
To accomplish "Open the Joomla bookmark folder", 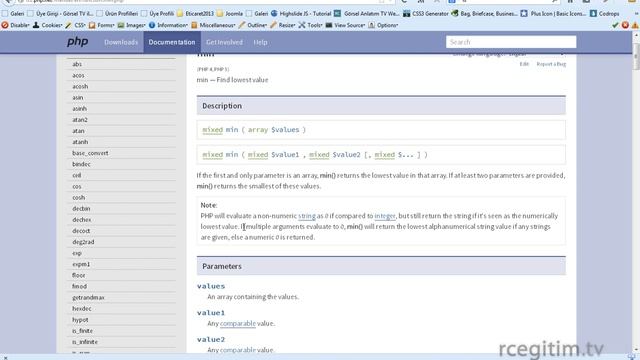I will point(230,13).
